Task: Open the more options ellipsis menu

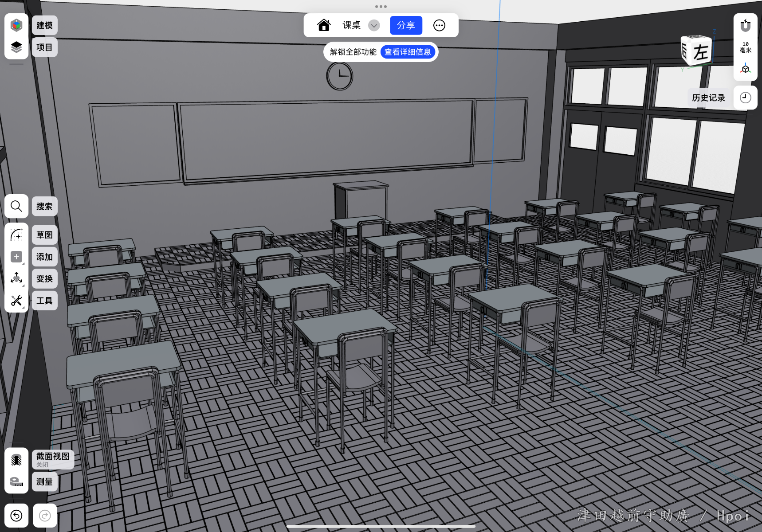Action: (x=439, y=26)
